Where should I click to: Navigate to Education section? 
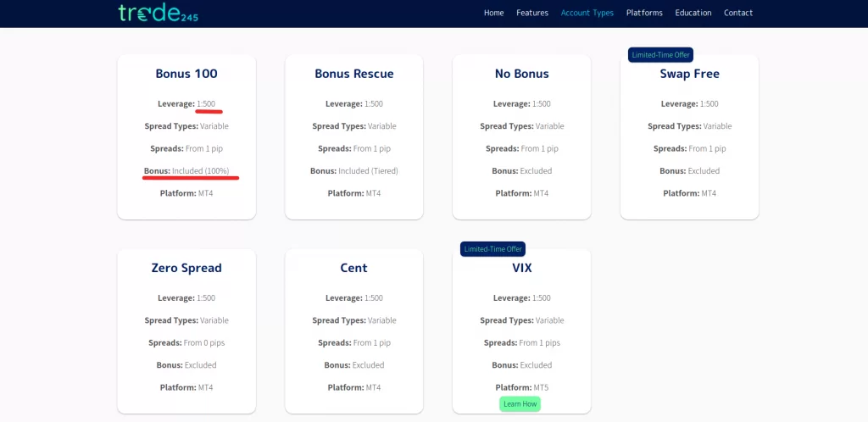pyautogui.click(x=693, y=13)
